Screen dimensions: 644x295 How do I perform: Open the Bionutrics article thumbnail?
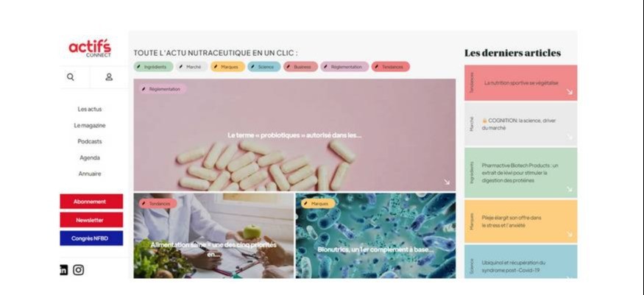[375, 236]
